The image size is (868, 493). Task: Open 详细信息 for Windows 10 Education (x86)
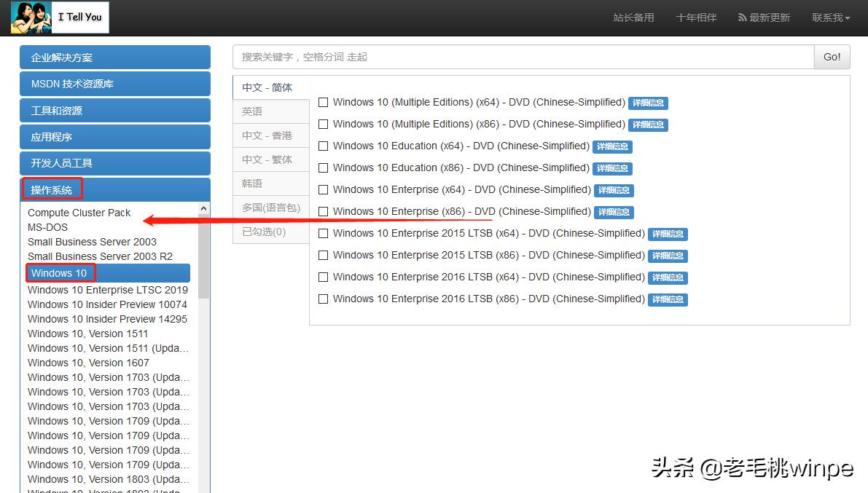612,167
